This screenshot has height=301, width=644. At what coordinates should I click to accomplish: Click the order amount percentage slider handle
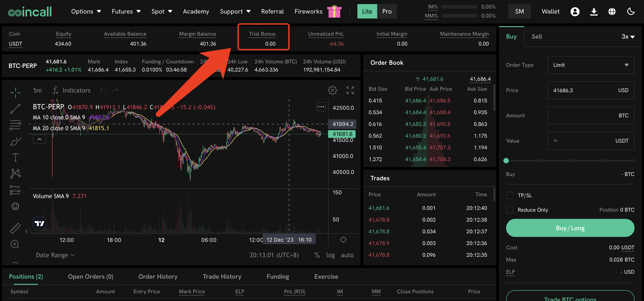click(506, 161)
